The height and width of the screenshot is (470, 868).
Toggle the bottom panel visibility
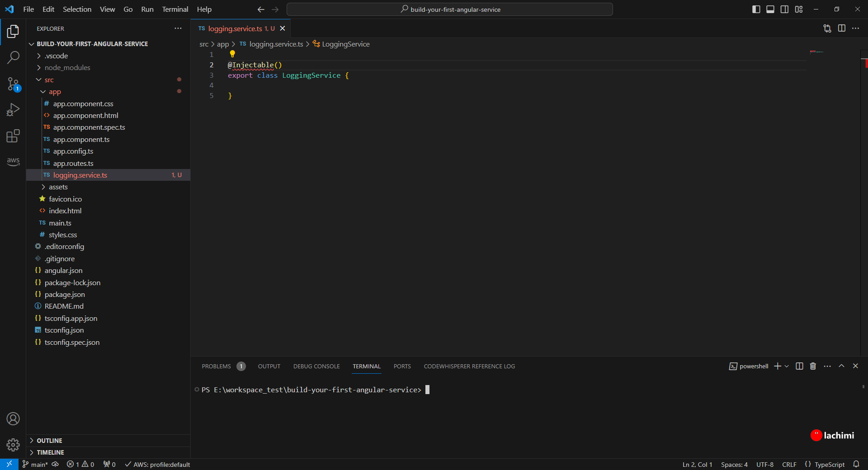770,9
